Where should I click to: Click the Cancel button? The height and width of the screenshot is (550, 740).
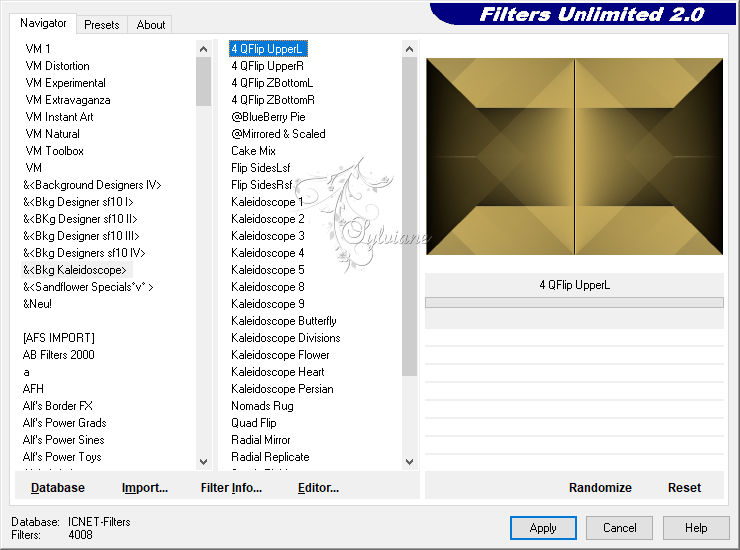[x=619, y=527]
